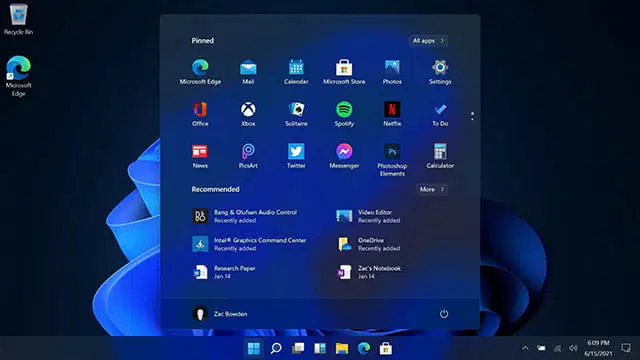Open the Twitter pinned app
Screen dimensions: 640x360
pos(296,156)
